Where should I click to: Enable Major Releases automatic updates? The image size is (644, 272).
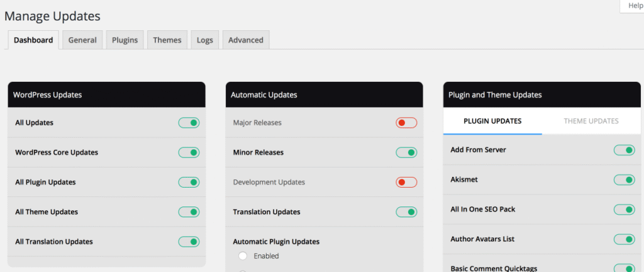[406, 123]
